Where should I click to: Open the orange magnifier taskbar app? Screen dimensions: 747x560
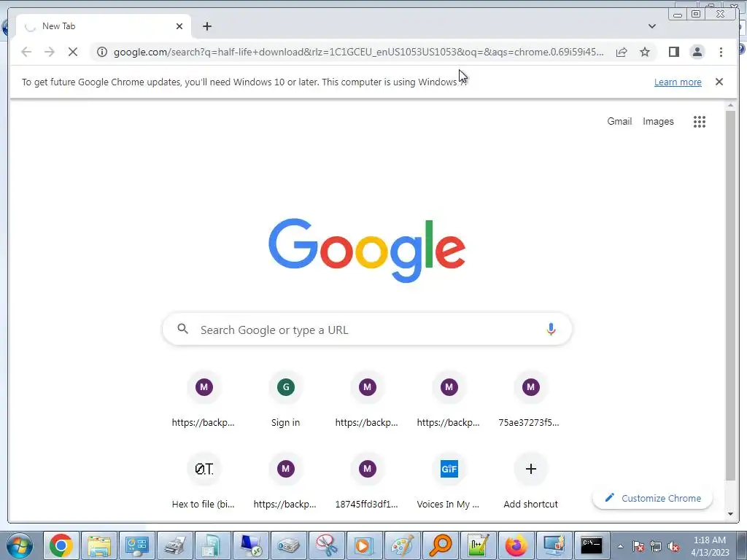tap(440, 545)
